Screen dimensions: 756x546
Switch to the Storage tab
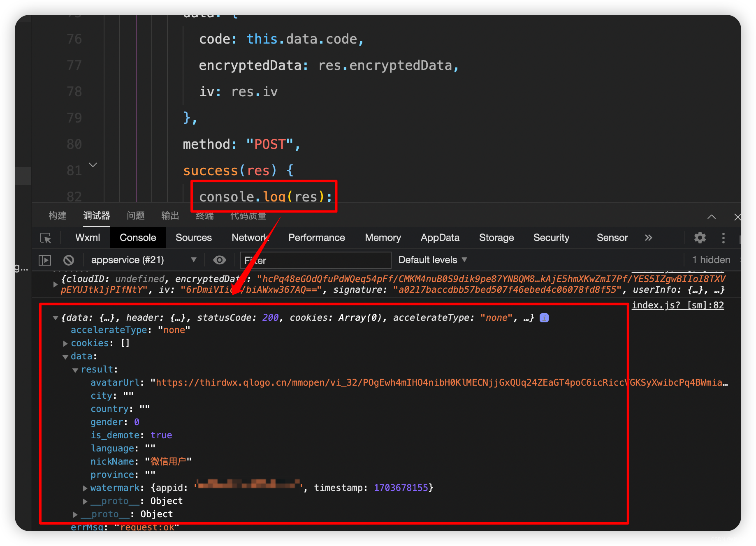496,238
